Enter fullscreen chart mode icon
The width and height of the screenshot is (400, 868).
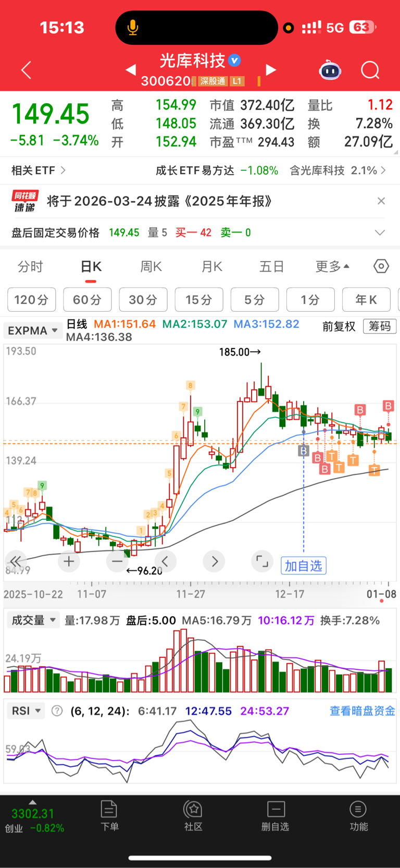click(x=262, y=561)
